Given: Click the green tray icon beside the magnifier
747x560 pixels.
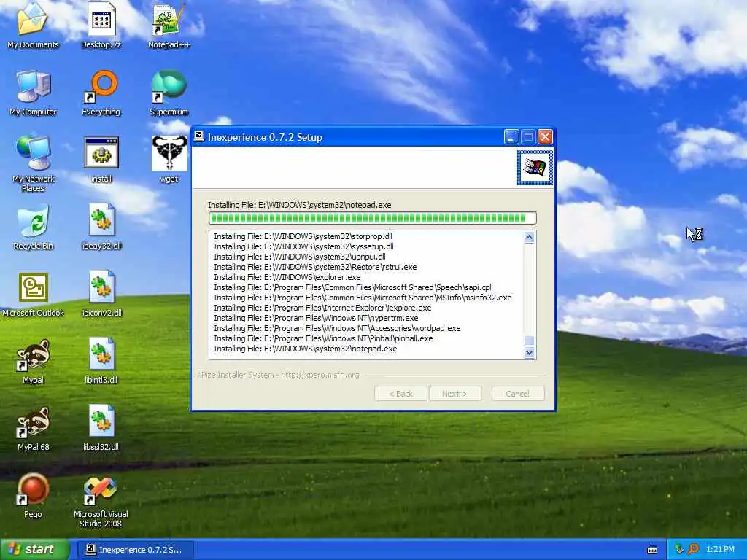Looking at the screenshot, I should pos(679,549).
